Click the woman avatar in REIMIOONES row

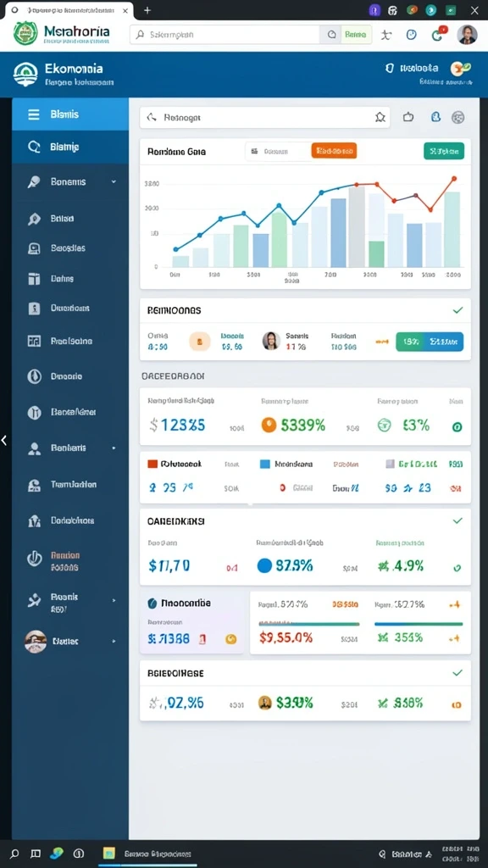click(271, 341)
